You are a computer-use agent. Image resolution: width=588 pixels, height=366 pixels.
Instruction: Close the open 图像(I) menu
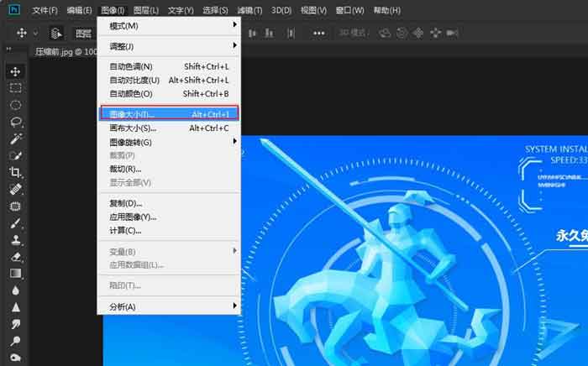coord(113,10)
